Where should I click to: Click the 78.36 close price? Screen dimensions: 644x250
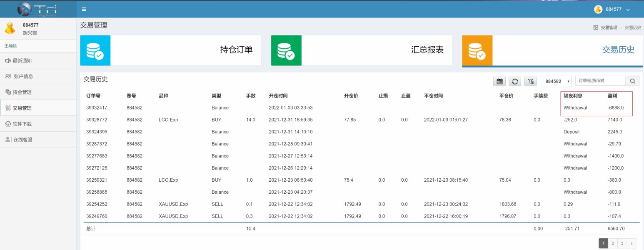pyautogui.click(x=505, y=120)
